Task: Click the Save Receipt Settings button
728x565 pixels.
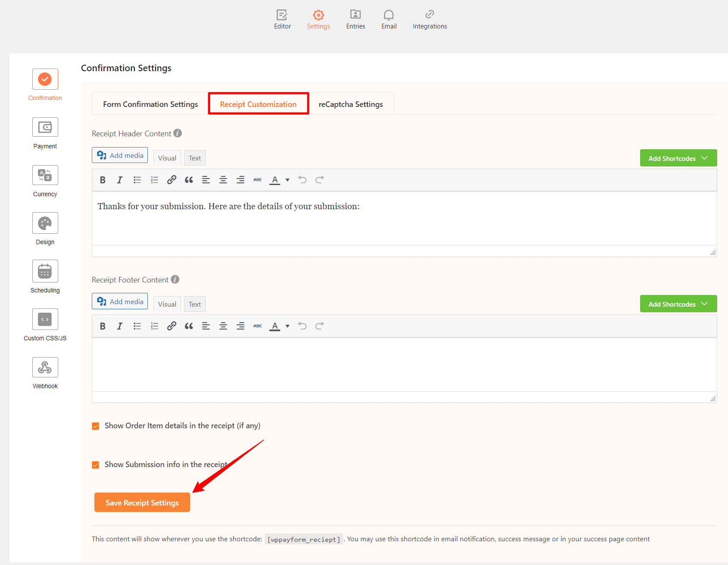Action: click(142, 502)
